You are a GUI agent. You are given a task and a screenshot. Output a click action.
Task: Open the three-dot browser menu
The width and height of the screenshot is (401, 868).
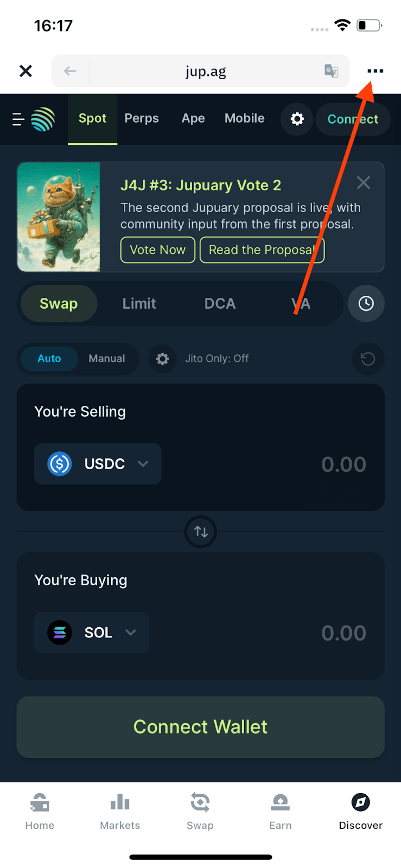(375, 71)
